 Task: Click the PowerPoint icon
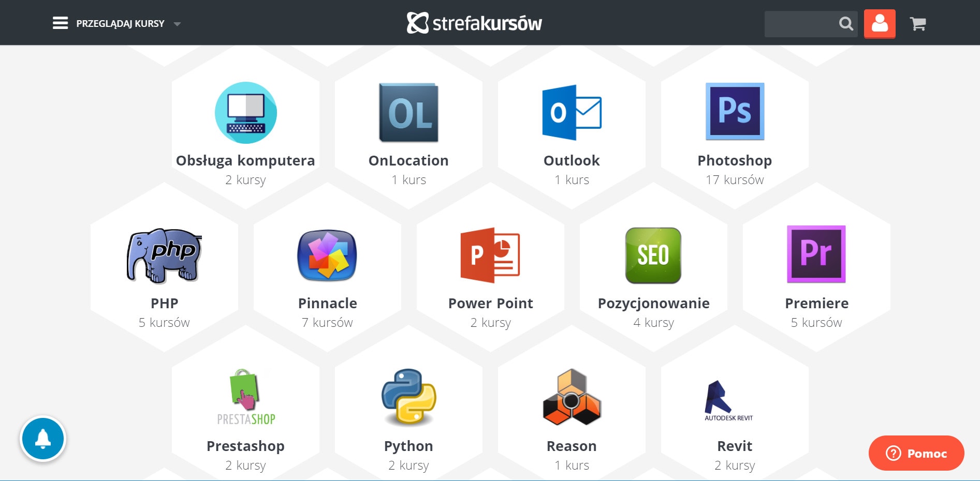point(490,255)
